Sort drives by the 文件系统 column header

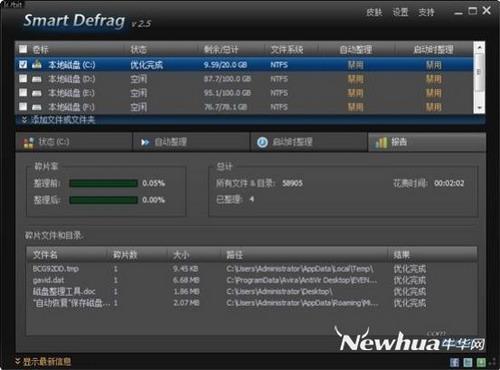(287, 50)
